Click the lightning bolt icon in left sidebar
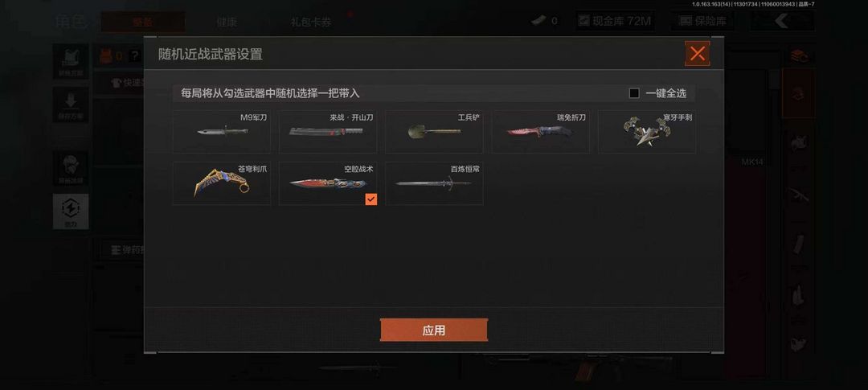This screenshot has height=390, width=868. [70, 211]
